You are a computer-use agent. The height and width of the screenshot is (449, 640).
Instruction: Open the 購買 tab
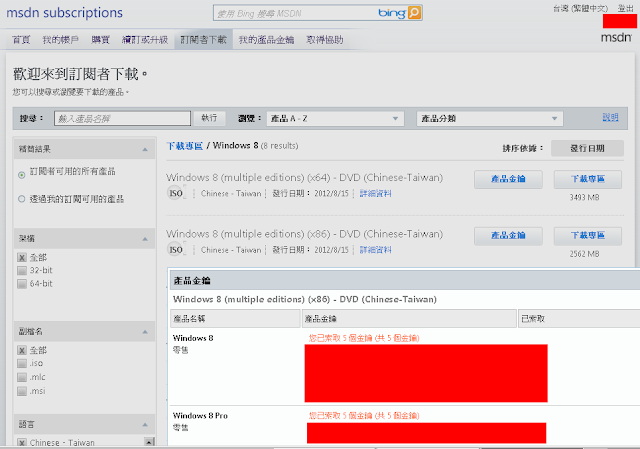pos(100,40)
